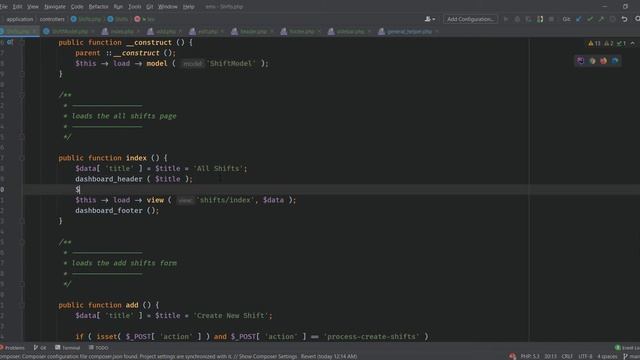Click the Listen for PHP Debug Connections icon
This screenshot has width=640, height=360.
coord(540,19)
